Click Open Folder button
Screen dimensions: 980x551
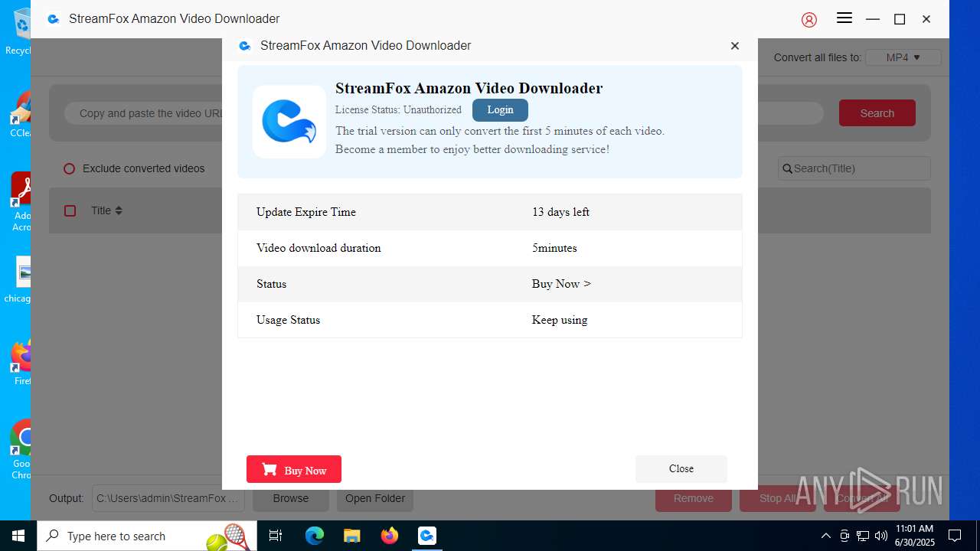point(375,498)
